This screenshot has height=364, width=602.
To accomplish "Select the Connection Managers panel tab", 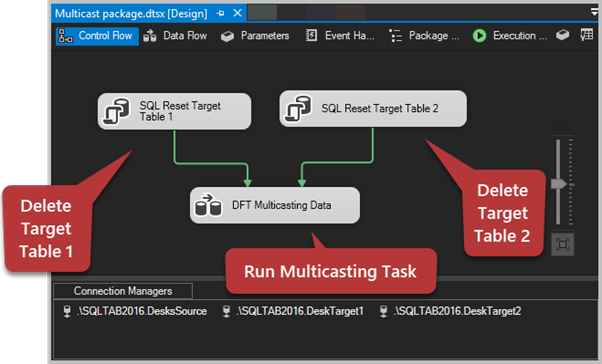I will click(x=123, y=291).
